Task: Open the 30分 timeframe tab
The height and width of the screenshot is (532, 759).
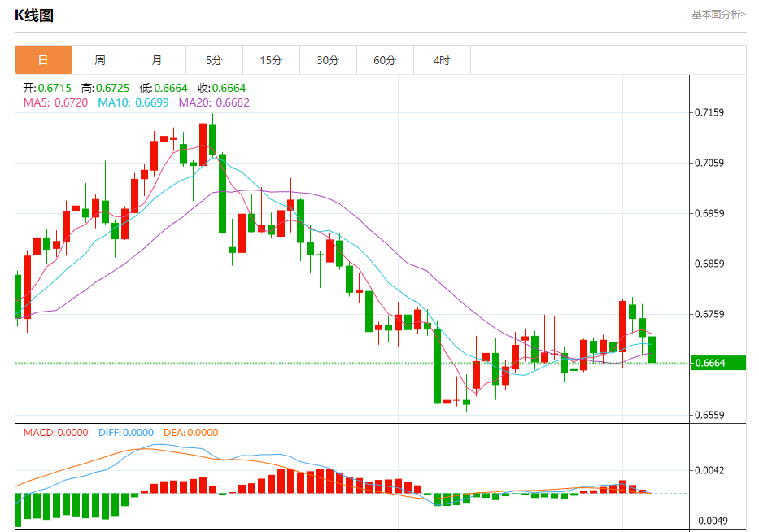Action: pos(328,60)
